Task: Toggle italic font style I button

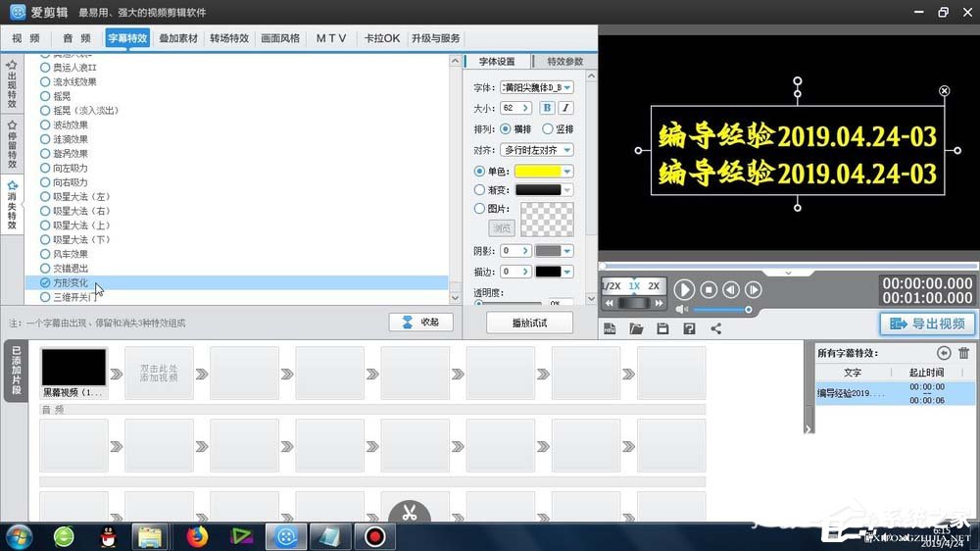Action: [565, 108]
